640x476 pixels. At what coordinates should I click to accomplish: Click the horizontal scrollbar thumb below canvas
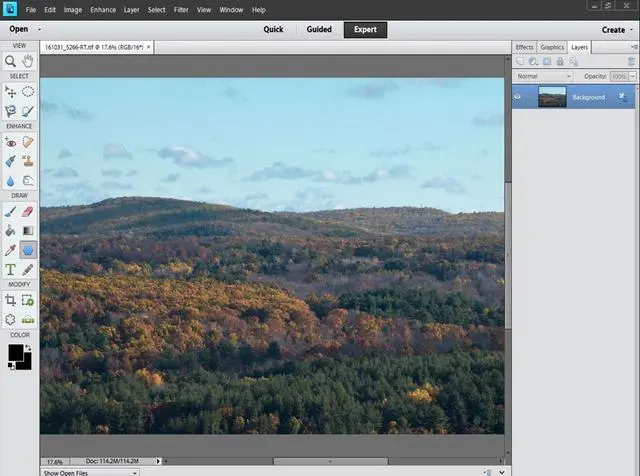click(330, 461)
